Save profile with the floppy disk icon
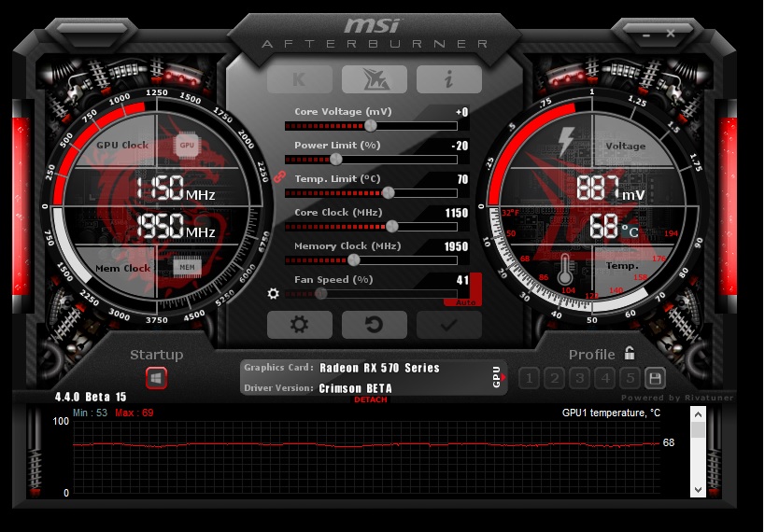The width and height of the screenshot is (765, 532). click(x=655, y=378)
